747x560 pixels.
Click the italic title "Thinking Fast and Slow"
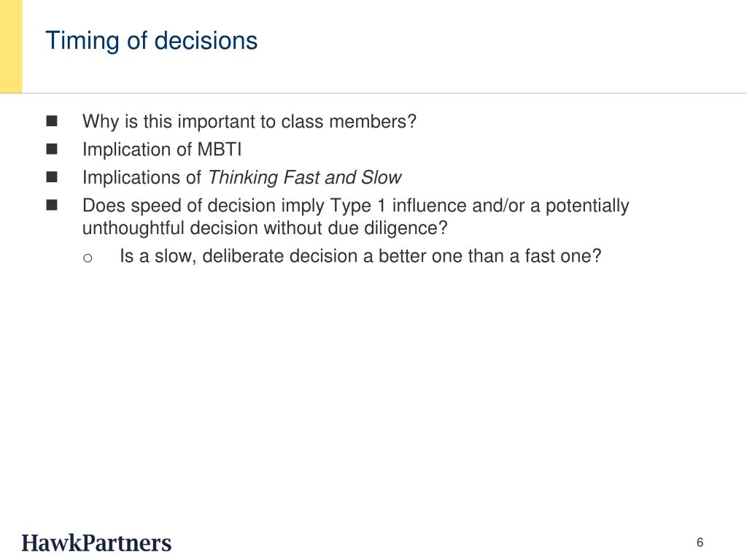pos(305,178)
